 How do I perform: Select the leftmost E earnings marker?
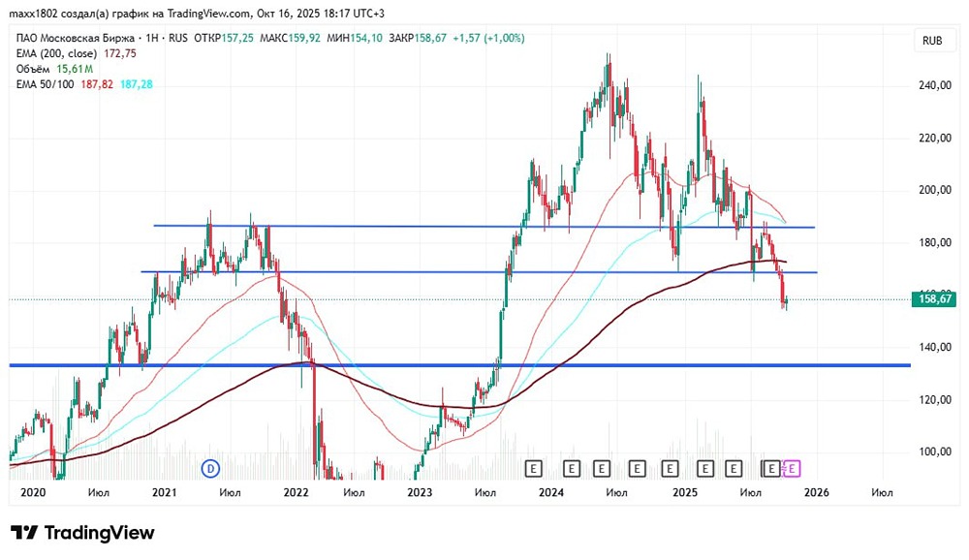(533, 469)
